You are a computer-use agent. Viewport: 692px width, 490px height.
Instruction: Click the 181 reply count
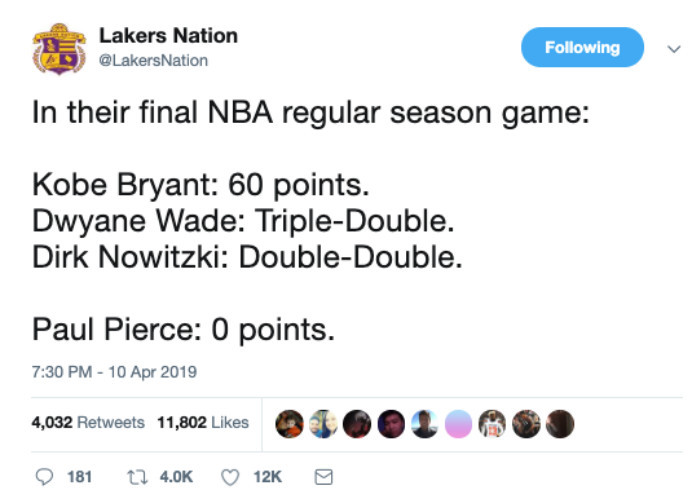pos(79,477)
